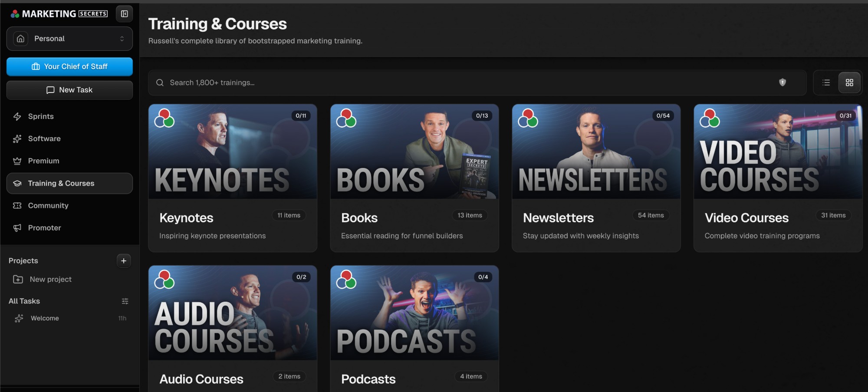The image size is (868, 392).
Task: Click the home icon next to Personal
Action: (x=20, y=39)
